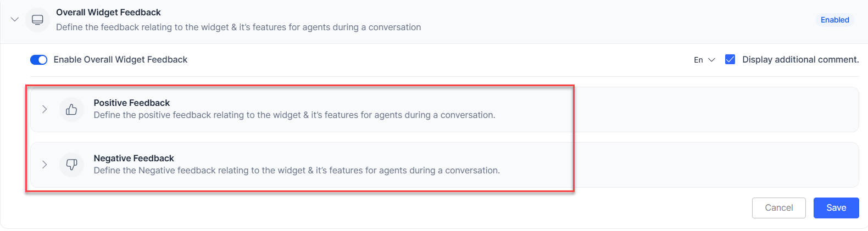Click the Positive Feedback description text

point(294,115)
